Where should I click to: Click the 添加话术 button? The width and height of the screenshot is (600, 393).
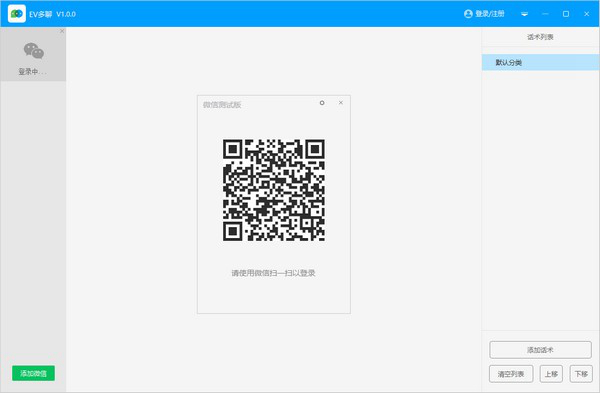[540, 350]
